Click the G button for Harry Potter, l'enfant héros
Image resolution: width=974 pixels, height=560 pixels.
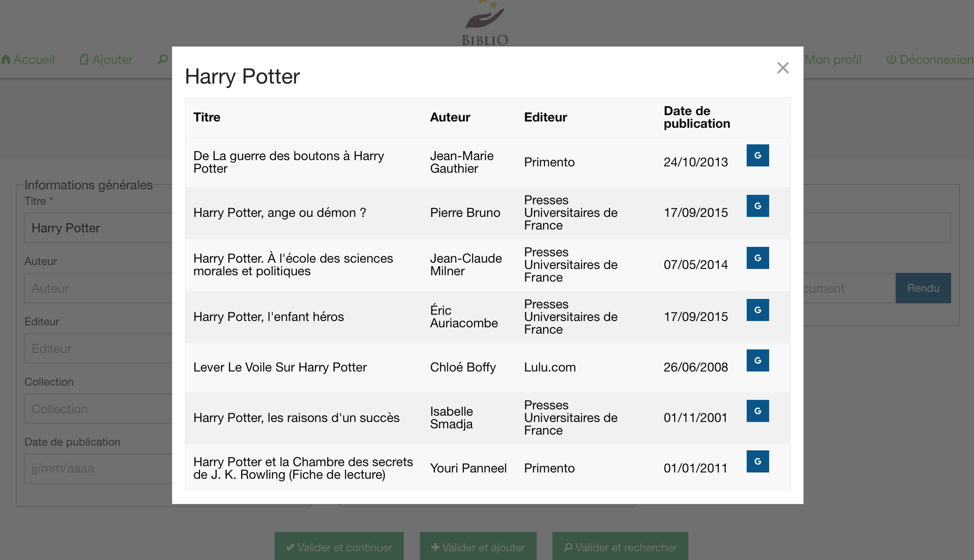tap(758, 310)
